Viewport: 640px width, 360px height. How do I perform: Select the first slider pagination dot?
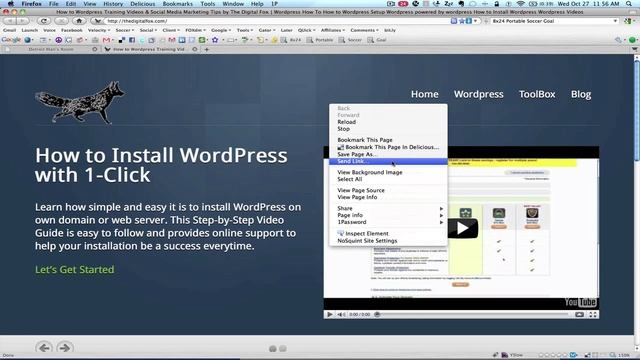[273, 349]
